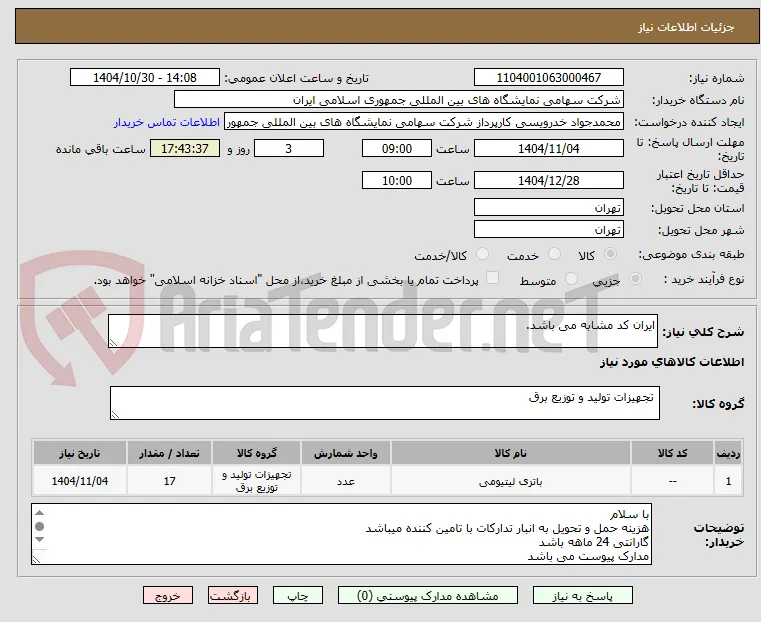The height and width of the screenshot is (622, 761).
Task: Click the بازگشت back button
Action: tap(233, 595)
